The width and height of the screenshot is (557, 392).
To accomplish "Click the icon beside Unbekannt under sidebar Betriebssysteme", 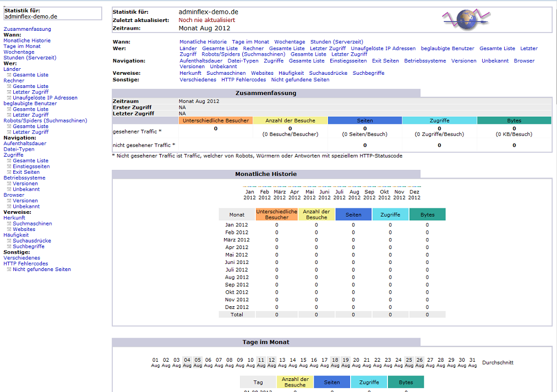I will 9,189.
